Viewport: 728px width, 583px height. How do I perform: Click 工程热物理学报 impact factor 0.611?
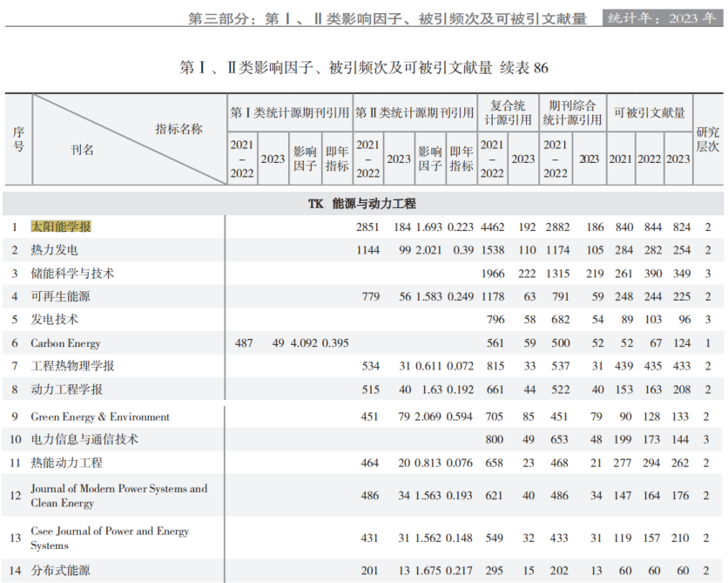428,367
